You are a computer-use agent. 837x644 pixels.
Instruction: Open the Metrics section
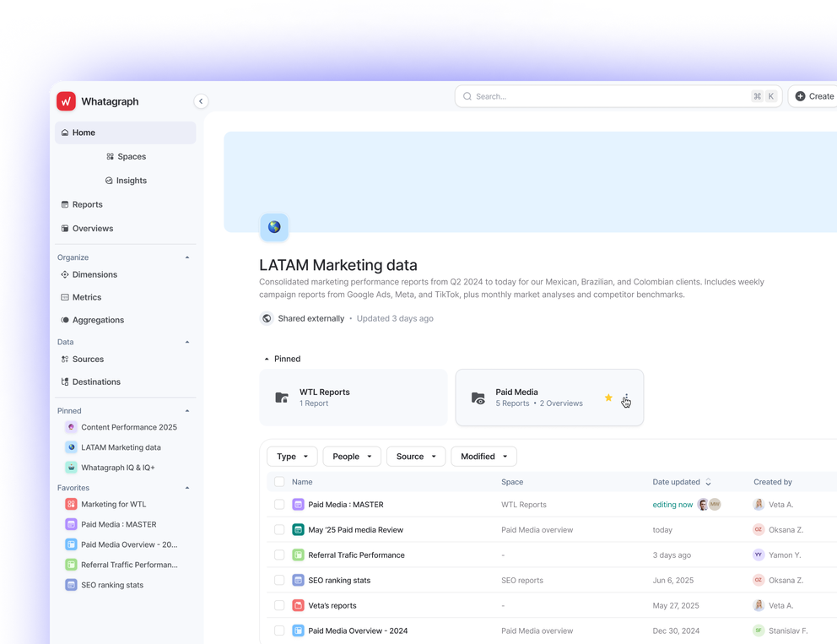tap(88, 296)
